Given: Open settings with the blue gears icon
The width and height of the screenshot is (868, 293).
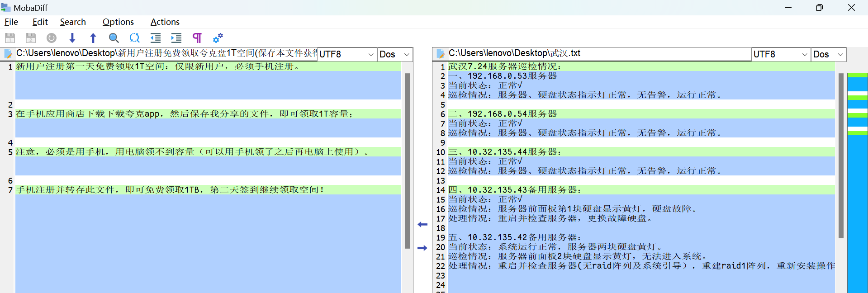Looking at the screenshot, I should (218, 38).
